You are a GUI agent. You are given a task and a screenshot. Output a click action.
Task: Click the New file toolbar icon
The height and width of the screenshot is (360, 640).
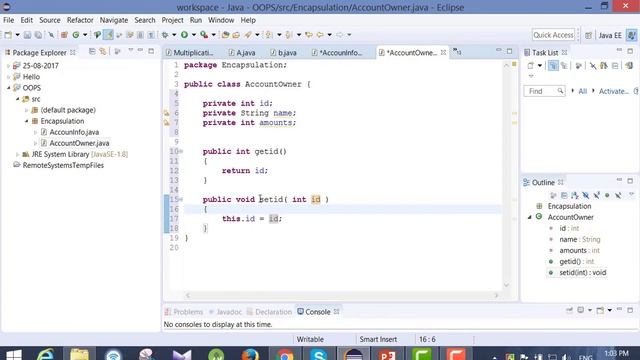pyautogui.click(x=8, y=35)
